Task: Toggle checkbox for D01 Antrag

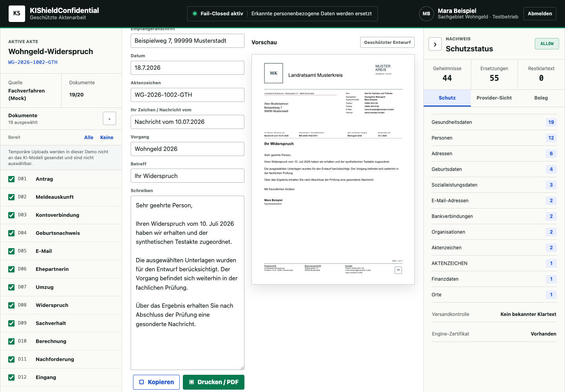Action: click(11, 179)
